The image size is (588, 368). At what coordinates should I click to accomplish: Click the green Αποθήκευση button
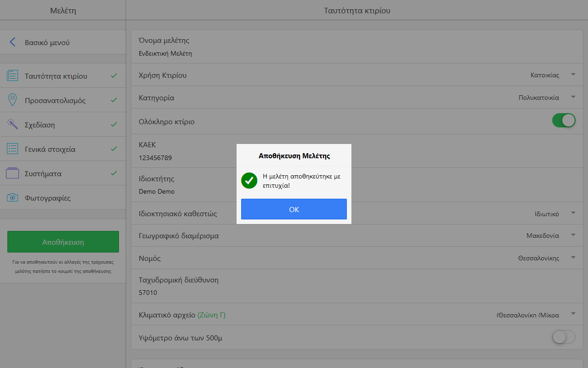63,241
